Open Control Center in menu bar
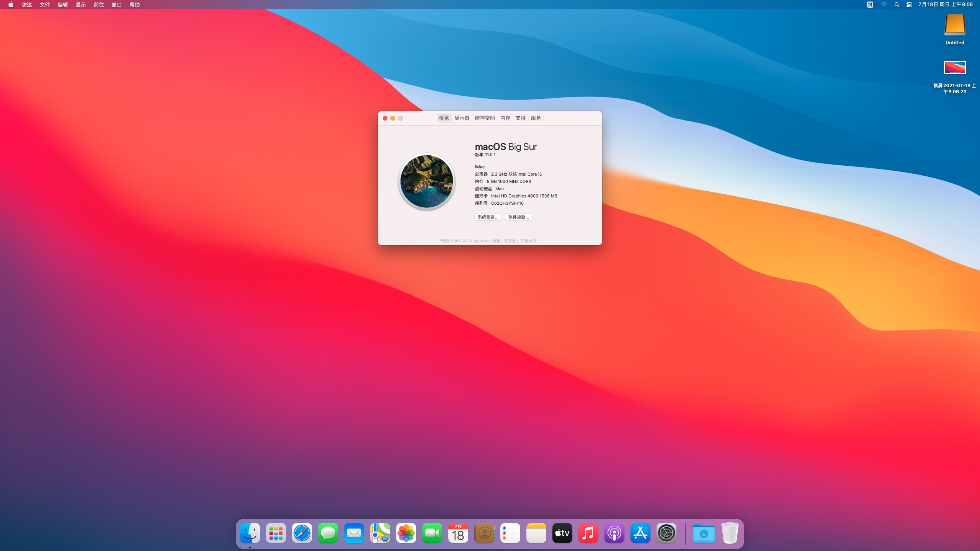 click(x=909, y=5)
